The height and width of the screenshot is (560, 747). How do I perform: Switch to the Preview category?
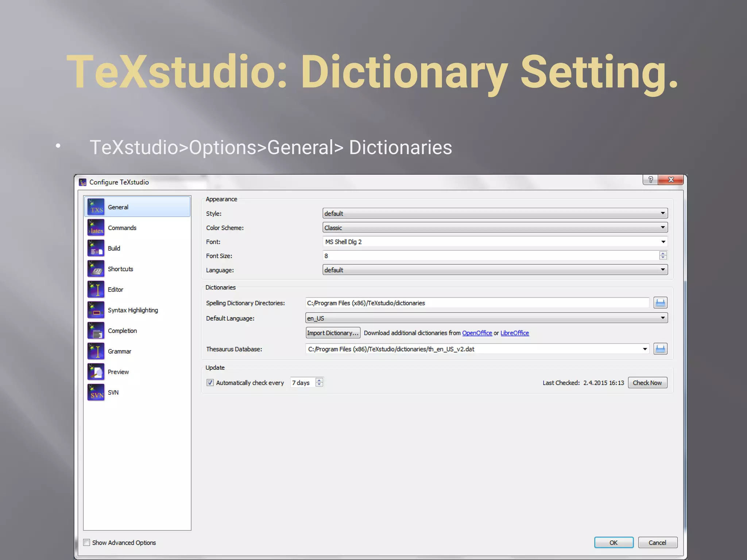[x=118, y=372]
